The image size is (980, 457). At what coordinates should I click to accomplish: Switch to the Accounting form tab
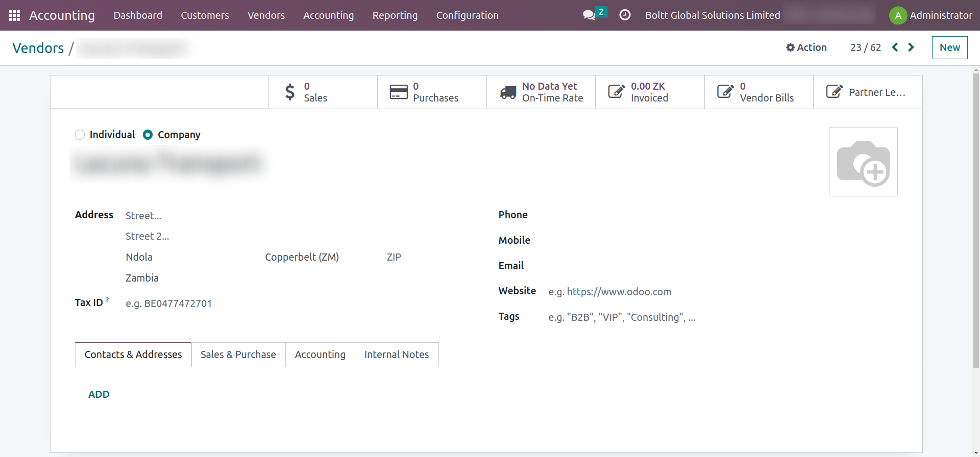320,354
